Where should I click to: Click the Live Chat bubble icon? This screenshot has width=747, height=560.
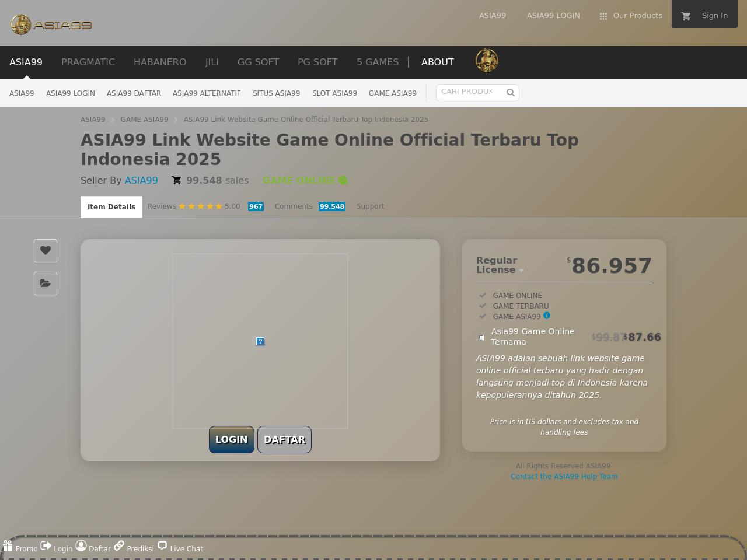[x=162, y=546]
